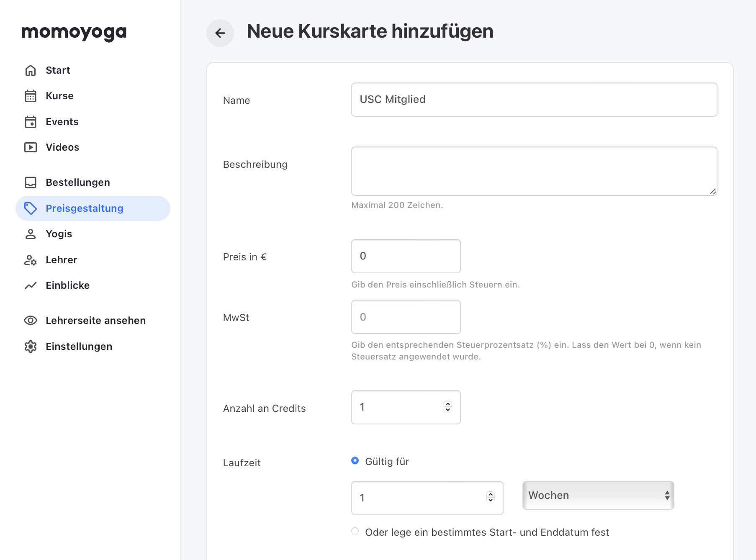Open the Preisgestaltung menu item
This screenshot has width=756, height=560.
coord(93,208)
